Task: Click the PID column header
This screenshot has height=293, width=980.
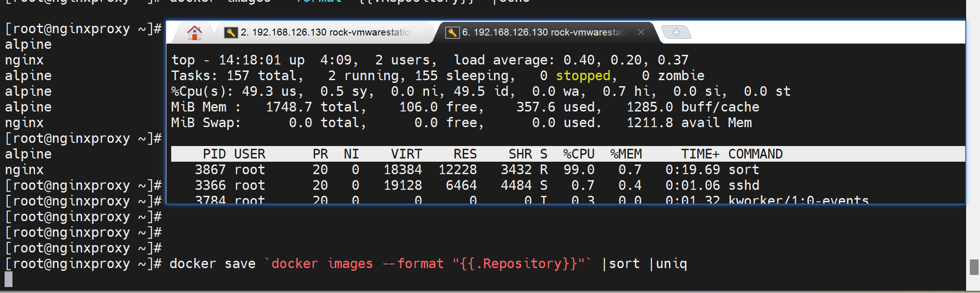Action: click(214, 154)
